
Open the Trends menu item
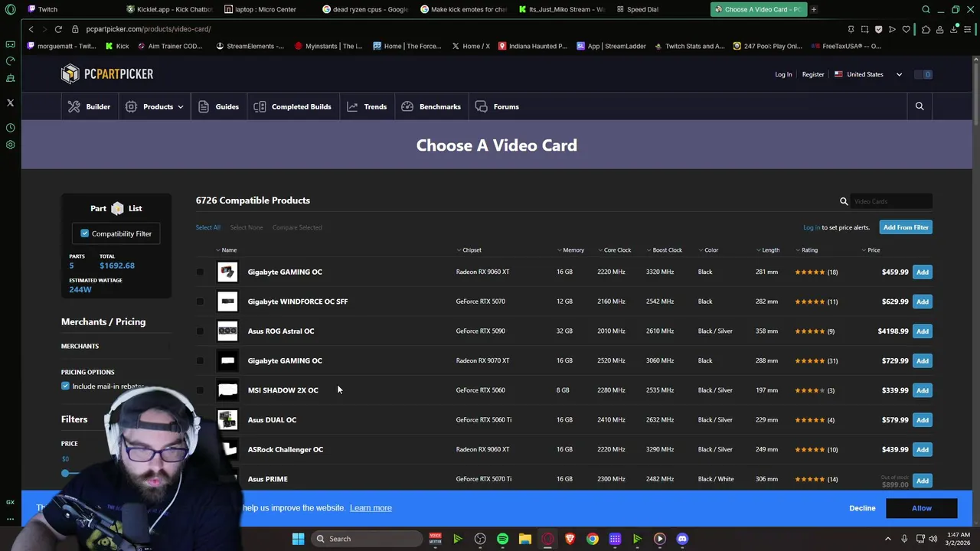click(367, 106)
